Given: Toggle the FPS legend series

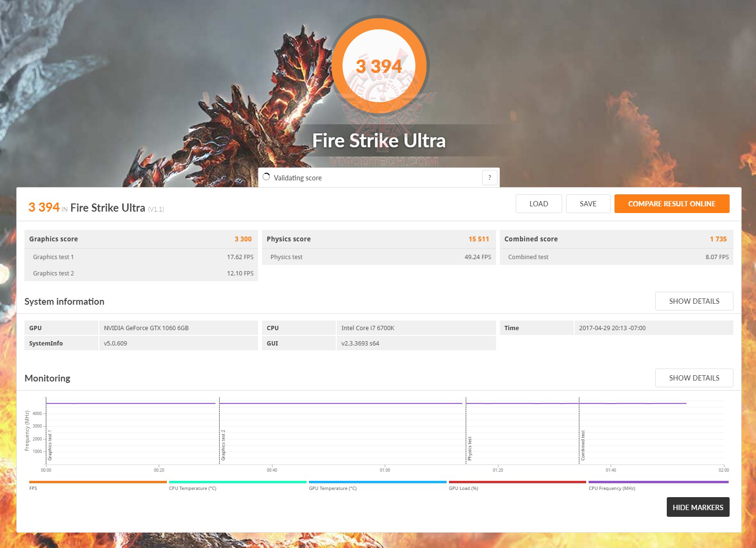Looking at the screenshot, I should coord(98,485).
